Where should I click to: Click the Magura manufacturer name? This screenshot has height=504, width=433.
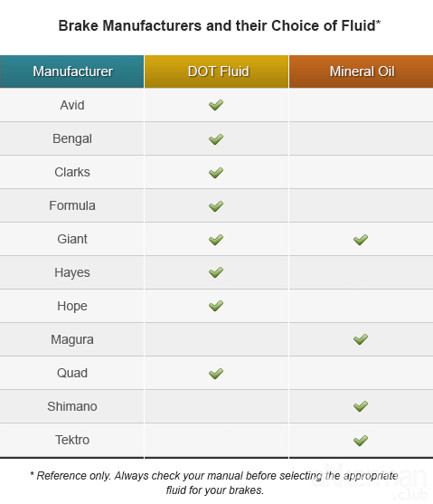(72, 339)
